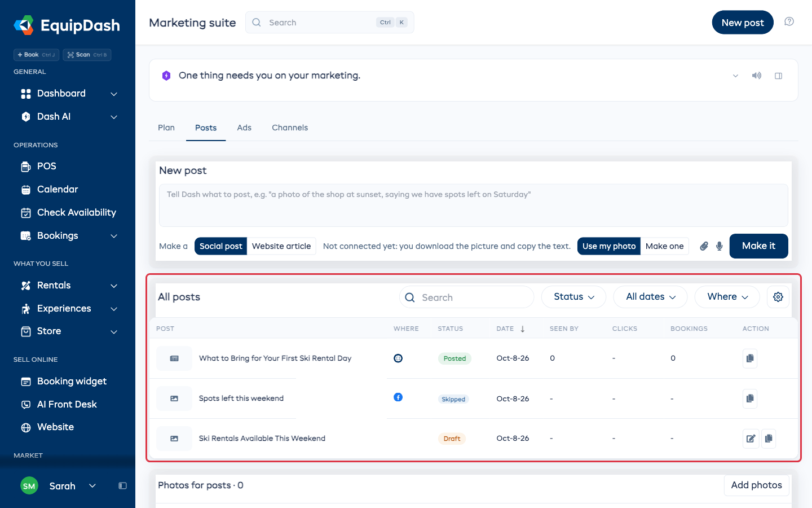Expand the Experiences menu
The image size is (812, 508).
coord(114,309)
